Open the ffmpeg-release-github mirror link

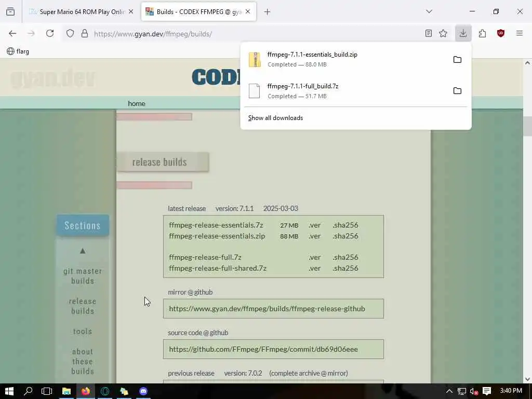coord(267,309)
